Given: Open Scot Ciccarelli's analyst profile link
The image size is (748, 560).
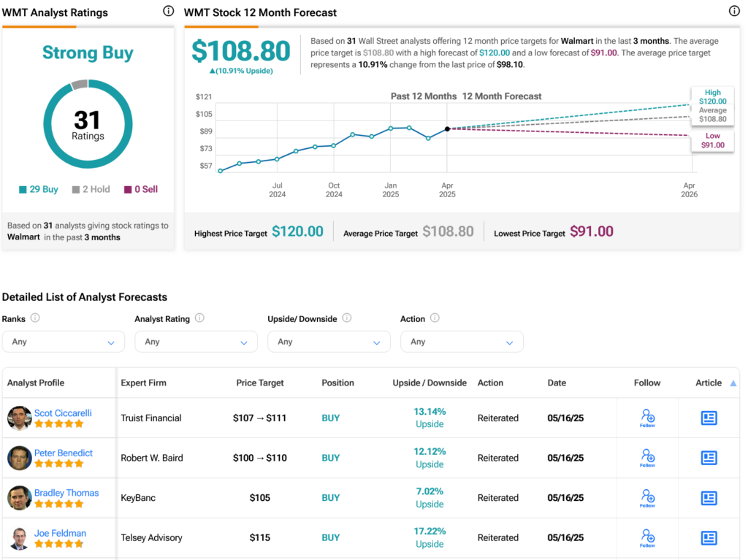Looking at the screenshot, I should pyautogui.click(x=63, y=413).
